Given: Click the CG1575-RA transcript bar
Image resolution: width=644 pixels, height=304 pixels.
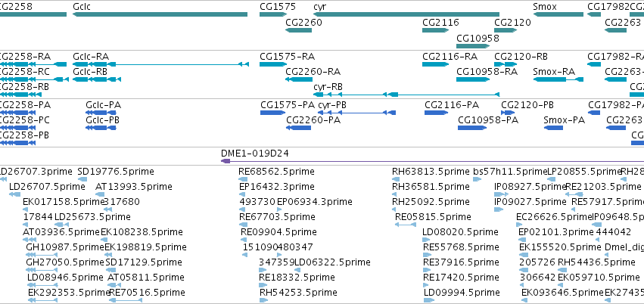Looking at the screenshot, I should (273, 64).
